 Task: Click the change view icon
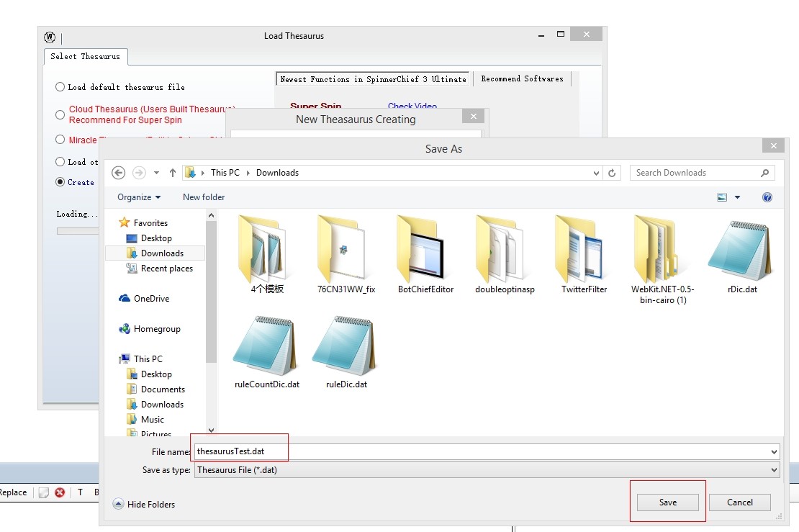[722, 197]
